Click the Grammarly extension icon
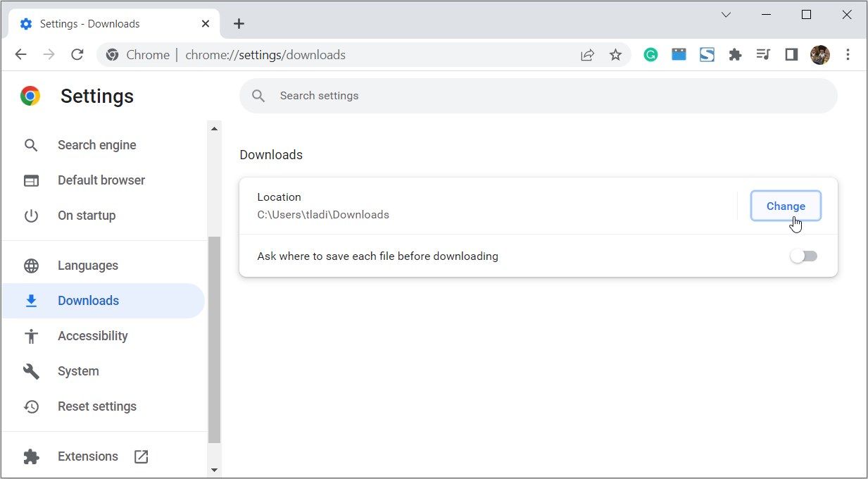The width and height of the screenshot is (868, 479). 650,54
